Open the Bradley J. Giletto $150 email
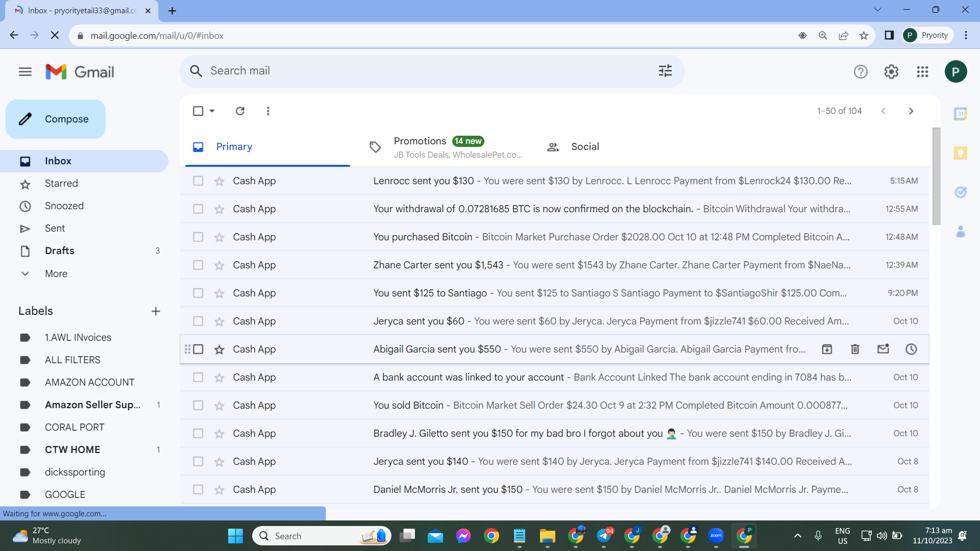980x551 pixels. [x=554, y=434]
